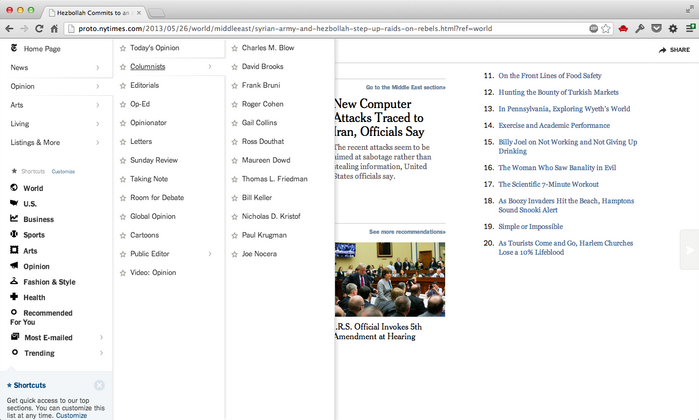Click the wrench extension icon
The height and width of the screenshot is (420, 699).
pyautogui.click(x=640, y=29)
